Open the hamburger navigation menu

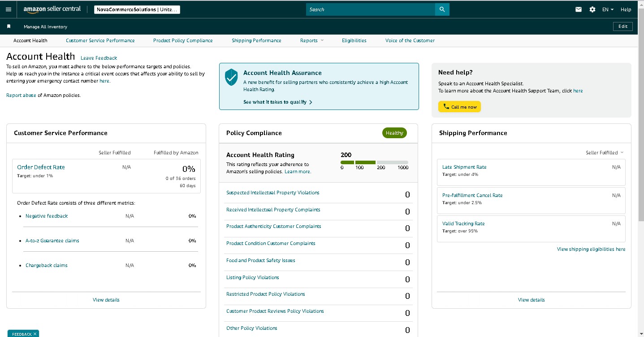[8, 9]
